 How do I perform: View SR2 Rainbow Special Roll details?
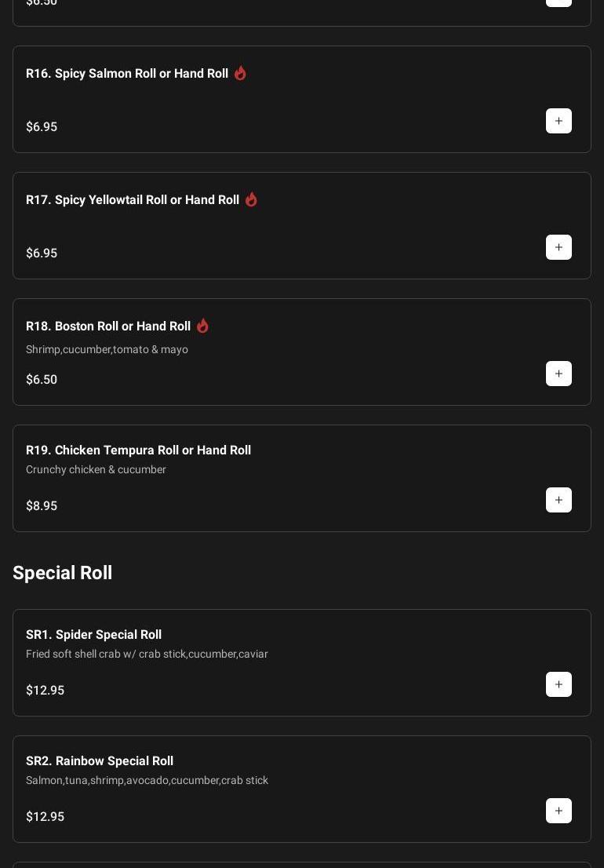pyautogui.click(x=100, y=761)
